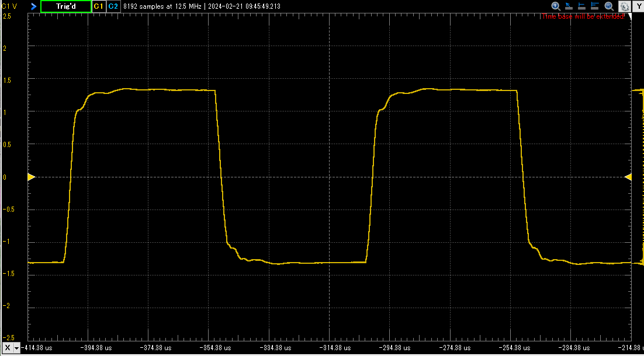
Task: Click the blue run arrow icon
Action: coord(34,6)
